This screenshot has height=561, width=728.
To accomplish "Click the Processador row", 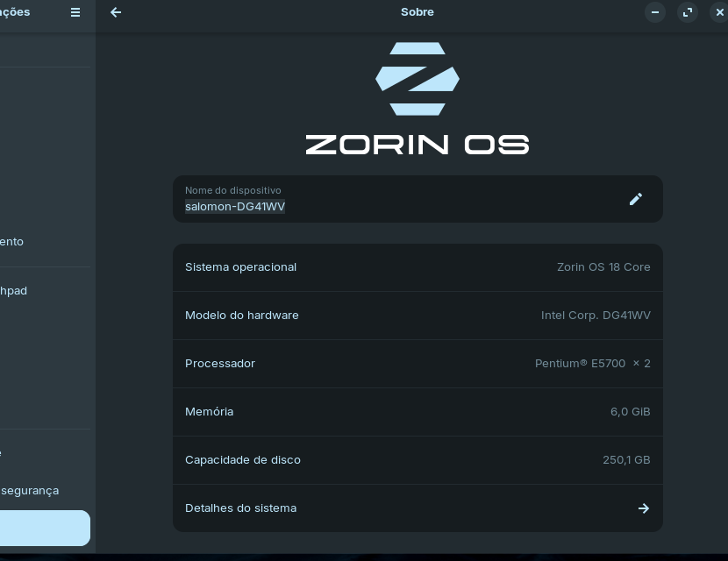I will (418, 364).
